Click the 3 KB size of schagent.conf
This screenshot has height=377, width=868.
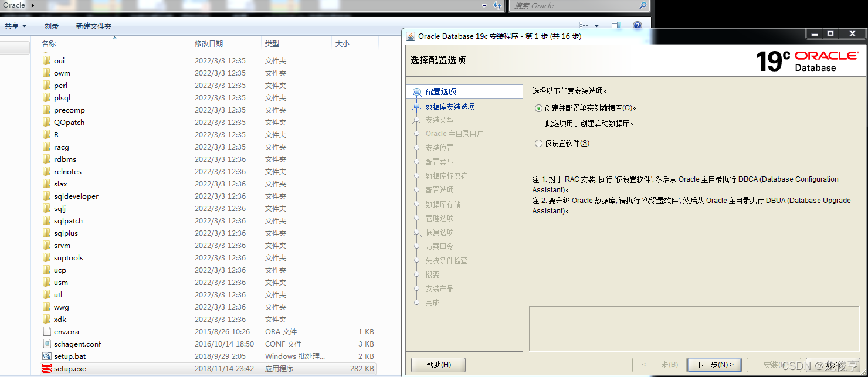pyautogui.click(x=366, y=344)
